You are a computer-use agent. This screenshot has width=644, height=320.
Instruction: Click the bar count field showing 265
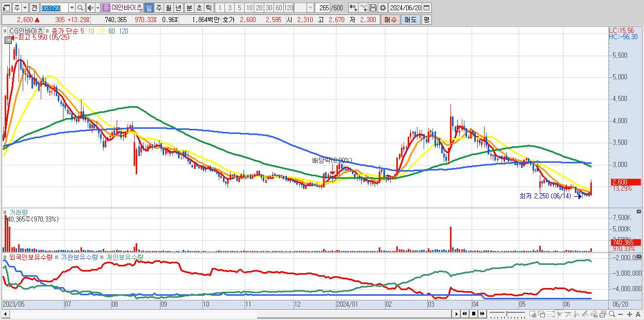tap(324, 8)
